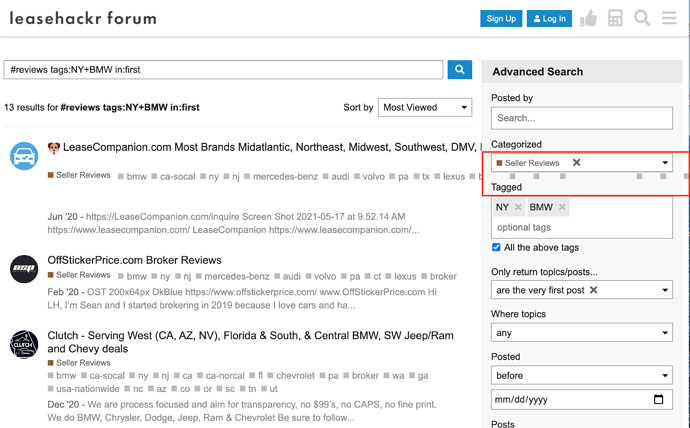Image resolution: width=690 pixels, height=428 pixels.
Task: Open the thumbs-up likes icon in header
Action: (588, 18)
